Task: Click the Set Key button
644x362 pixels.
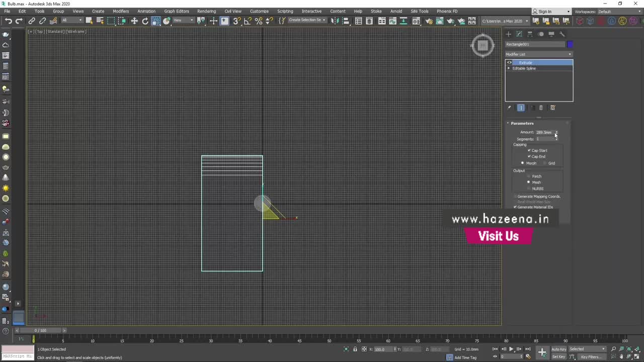Action: (x=558, y=356)
